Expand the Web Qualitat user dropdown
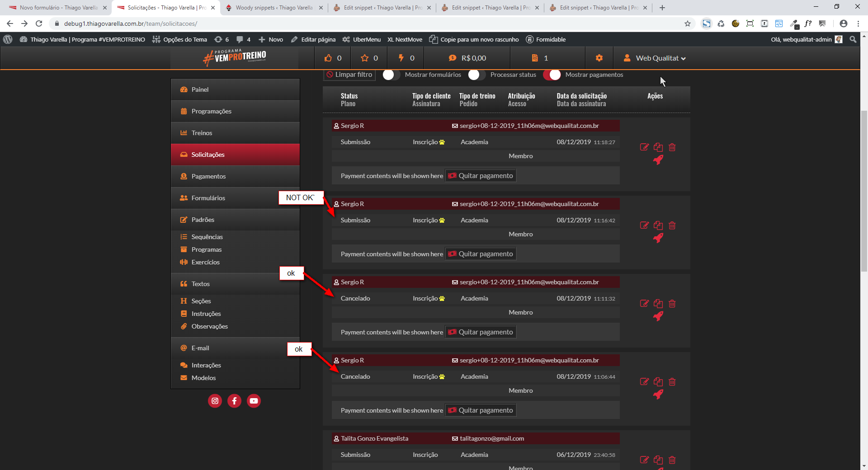868x470 pixels. (x=655, y=58)
